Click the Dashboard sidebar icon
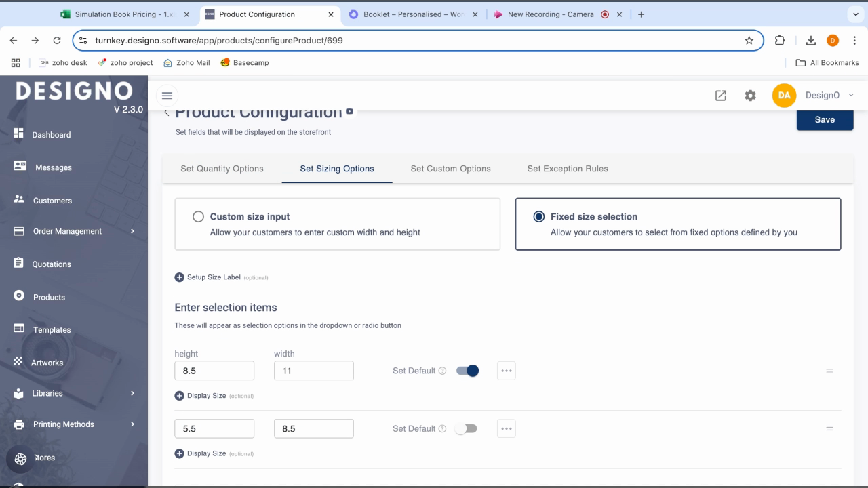Image resolution: width=868 pixels, height=488 pixels. point(18,134)
